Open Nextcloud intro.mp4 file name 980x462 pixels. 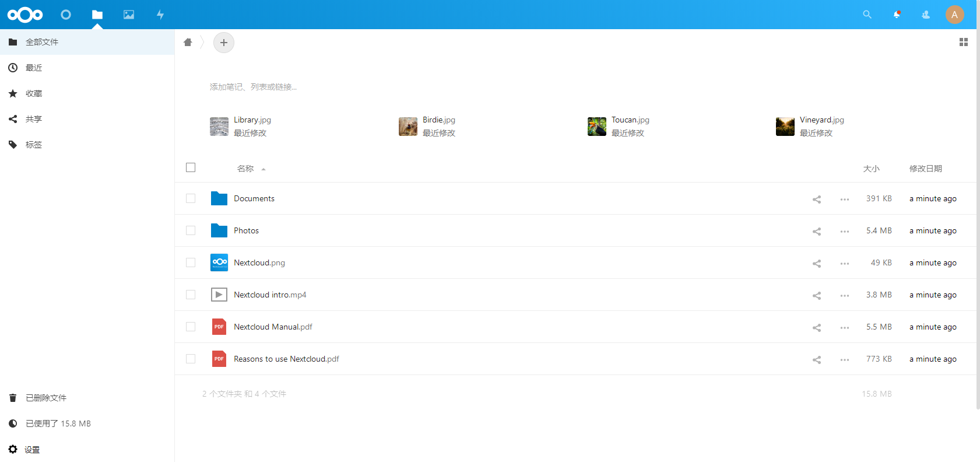[x=270, y=295]
